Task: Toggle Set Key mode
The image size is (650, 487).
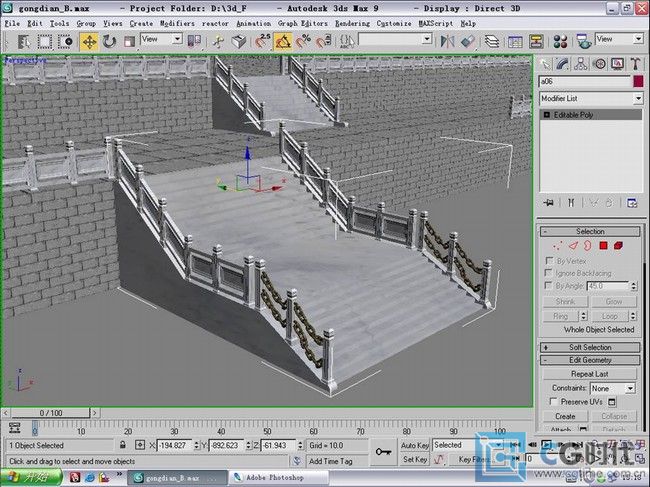Action: (x=415, y=459)
